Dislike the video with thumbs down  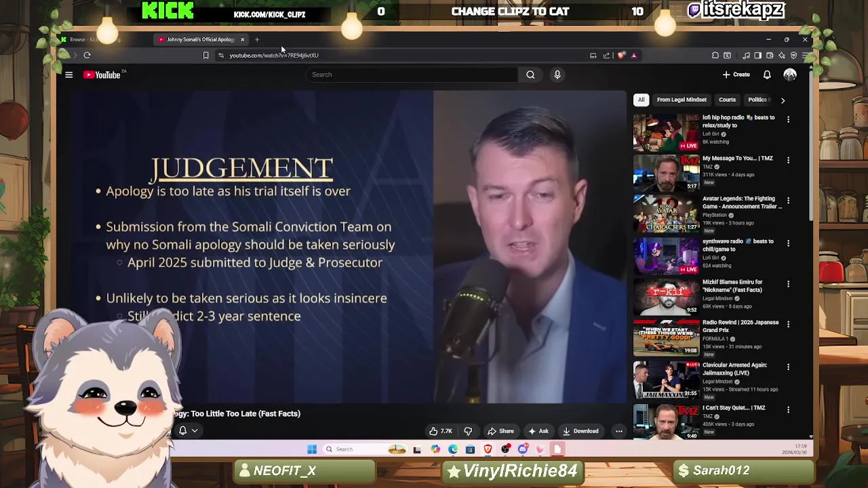point(468,431)
